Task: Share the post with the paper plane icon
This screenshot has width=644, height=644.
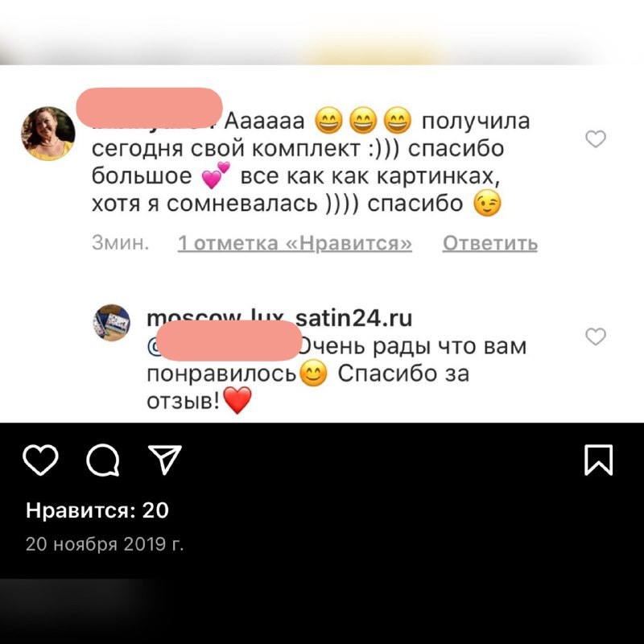Action: (x=165, y=460)
